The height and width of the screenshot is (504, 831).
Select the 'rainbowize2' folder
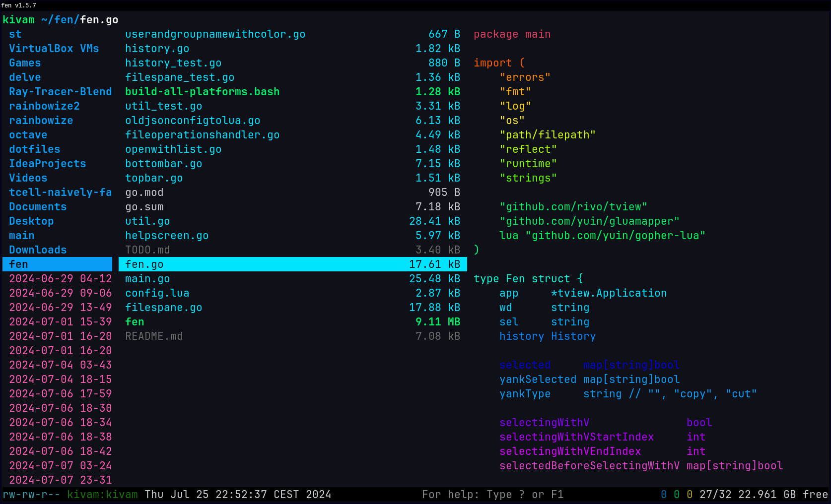(45, 106)
